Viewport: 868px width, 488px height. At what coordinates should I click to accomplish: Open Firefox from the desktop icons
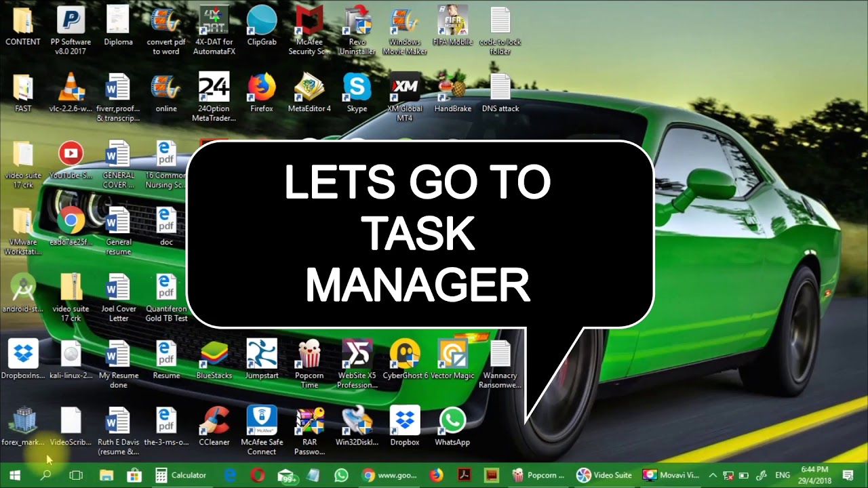(262, 93)
